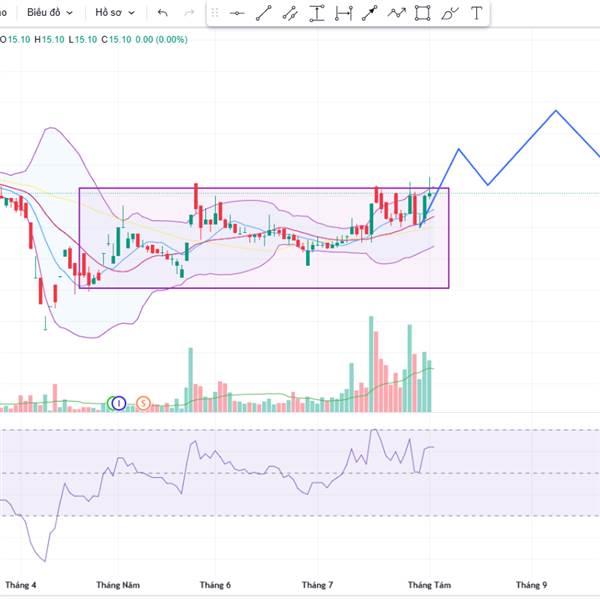The height and width of the screenshot is (600, 600).
Task: Click the C15.10 close price value
Action: pyautogui.click(x=116, y=39)
